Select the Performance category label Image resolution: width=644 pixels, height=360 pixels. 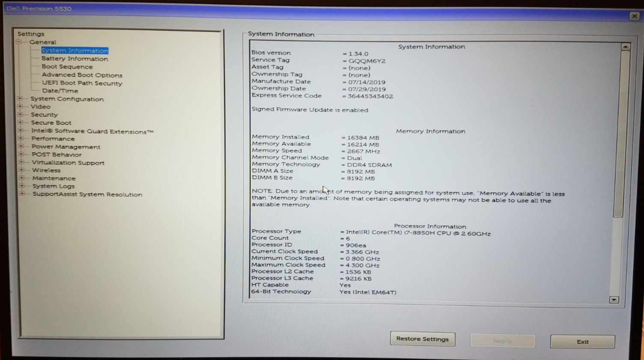(x=53, y=139)
